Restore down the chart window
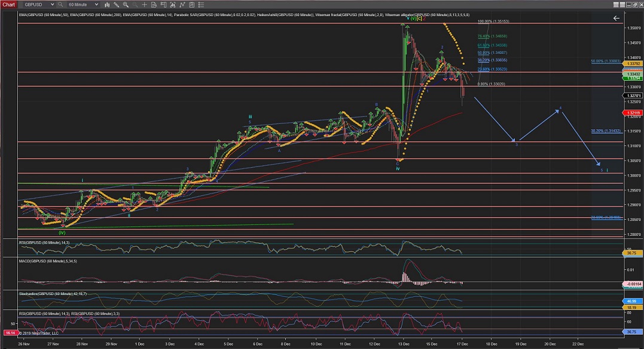Image resolution: width=644 pixels, height=349 pixels. pos(637,5)
